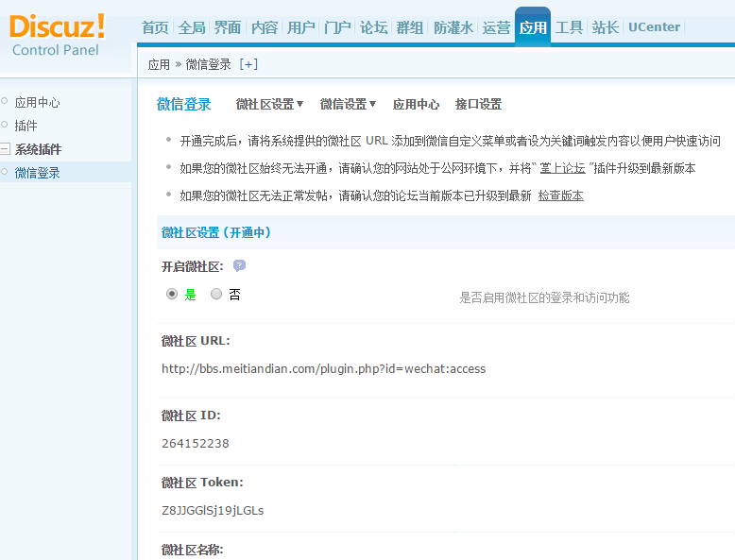Click the 开启微社区 label
Image resolution: width=735 pixels, height=560 pixels.
coord(192,266)
